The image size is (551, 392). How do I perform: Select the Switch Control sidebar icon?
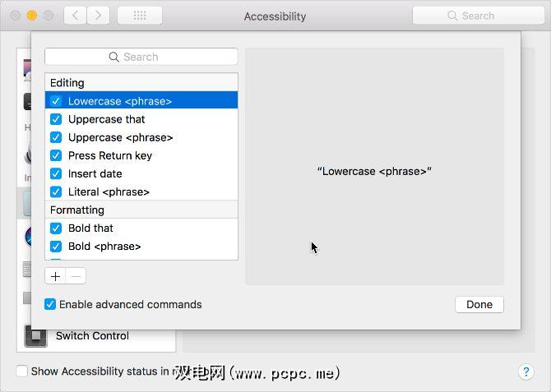click(x=35, y=335)
